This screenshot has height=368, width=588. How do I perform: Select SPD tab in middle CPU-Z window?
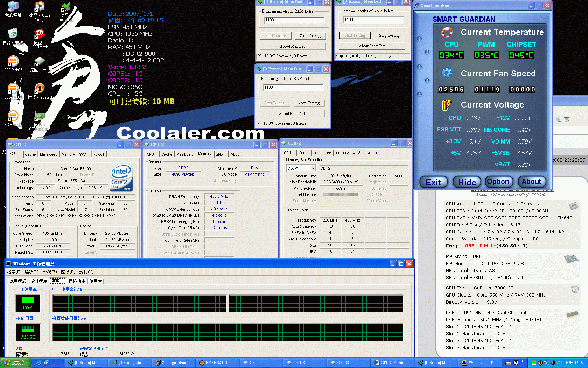(x=219, y=154)
